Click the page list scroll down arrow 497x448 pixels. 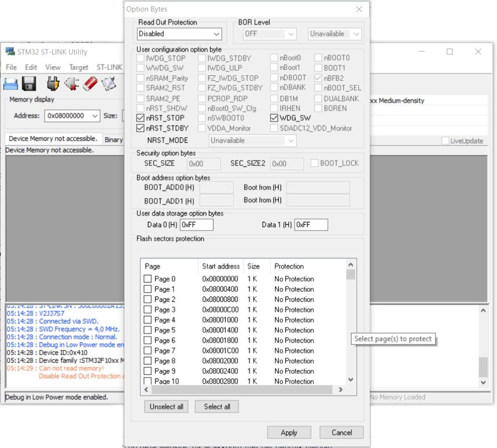click(x=350, y=380)
